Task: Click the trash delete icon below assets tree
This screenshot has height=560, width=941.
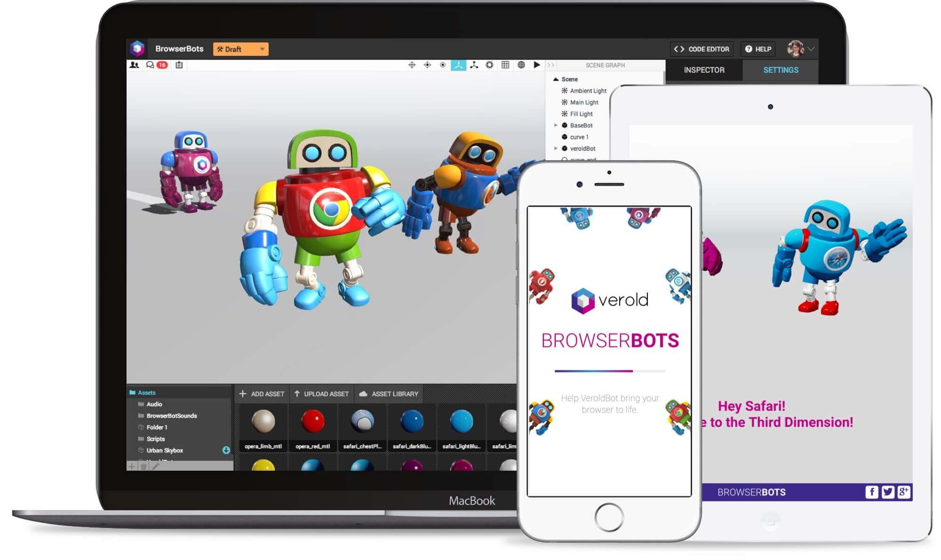Action: coord(144,466)
